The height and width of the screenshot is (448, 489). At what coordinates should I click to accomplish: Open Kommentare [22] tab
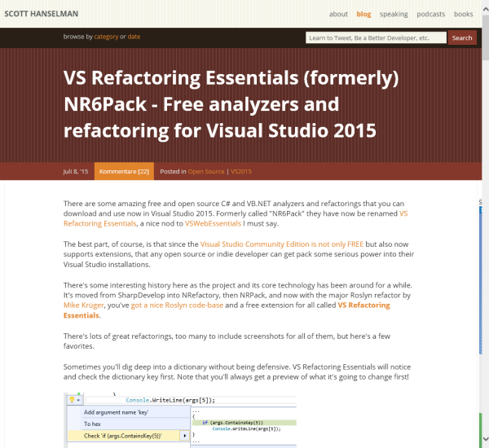(x=124, y=171)
